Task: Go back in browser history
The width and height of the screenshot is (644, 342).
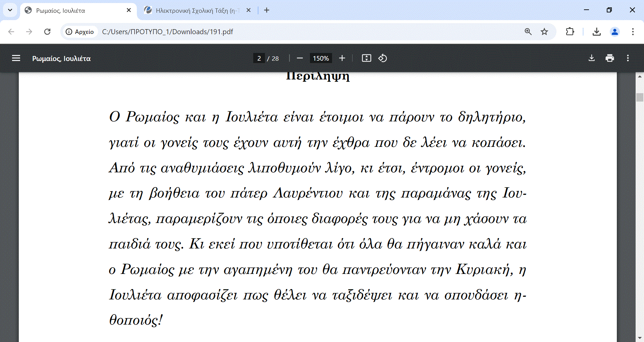Action: pyautogui.click(x=11, y=32)
